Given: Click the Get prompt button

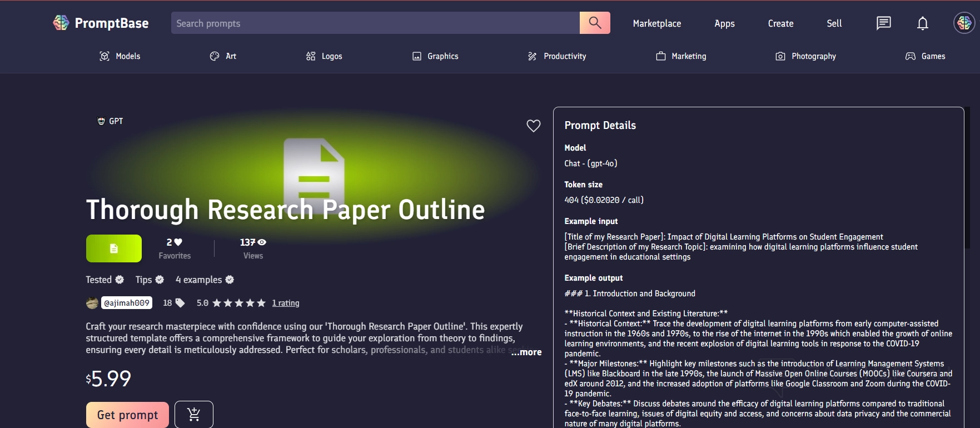Looking at the screenshot, I should click(x=127, y=415).
